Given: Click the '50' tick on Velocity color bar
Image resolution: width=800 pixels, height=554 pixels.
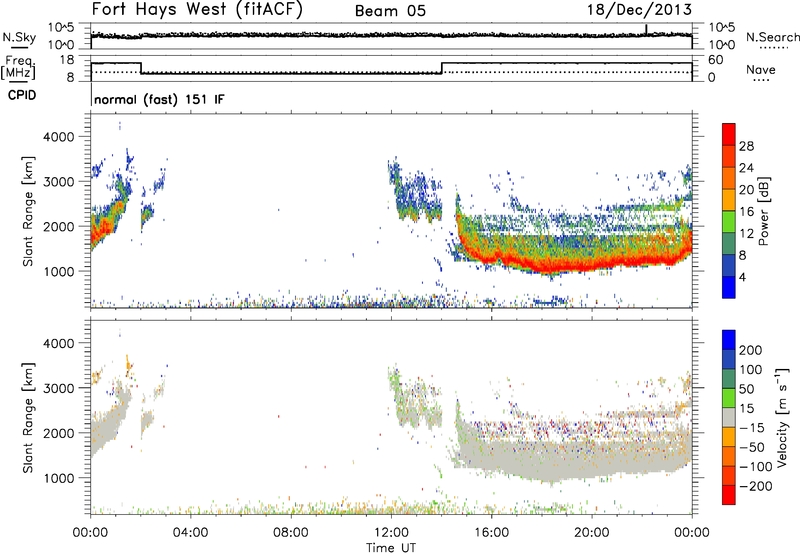Looking at the screenshot, I should click(746, 389).
